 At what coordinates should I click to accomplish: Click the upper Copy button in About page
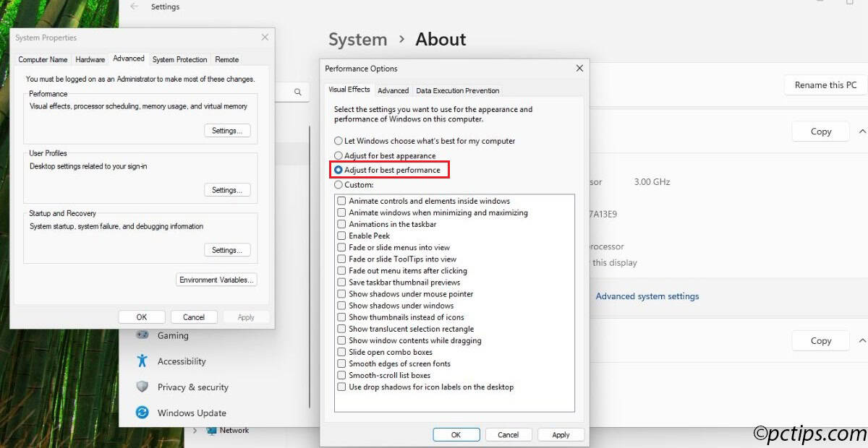[x=821, y=132]
